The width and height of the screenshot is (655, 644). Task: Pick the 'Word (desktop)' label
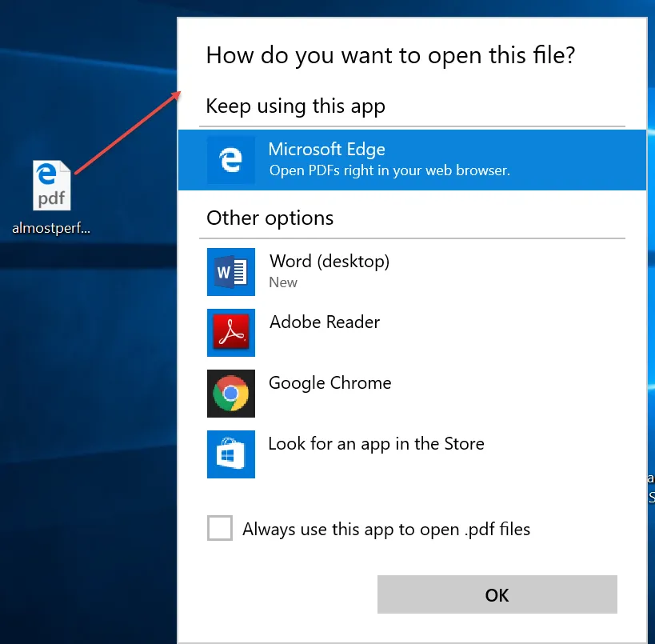click(329, 262)
